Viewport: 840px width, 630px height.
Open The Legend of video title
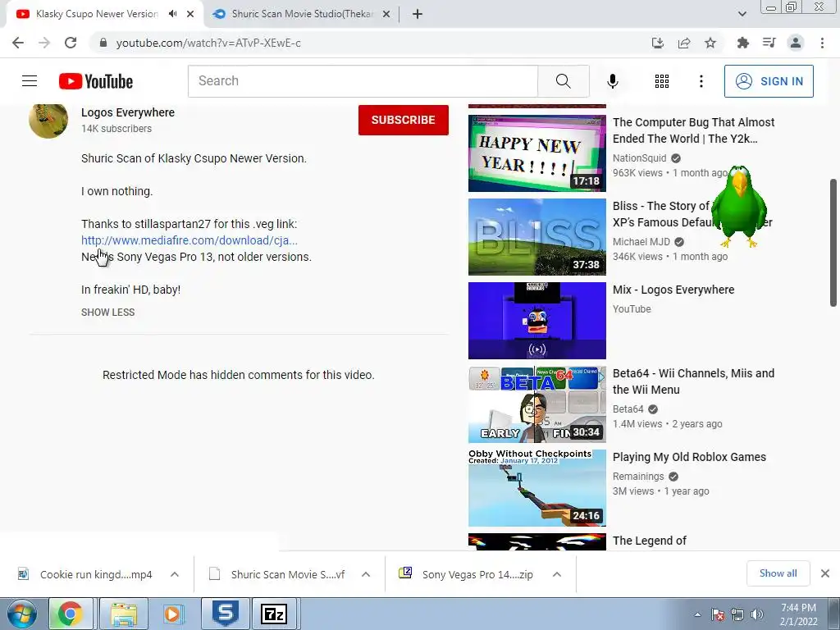650,541
